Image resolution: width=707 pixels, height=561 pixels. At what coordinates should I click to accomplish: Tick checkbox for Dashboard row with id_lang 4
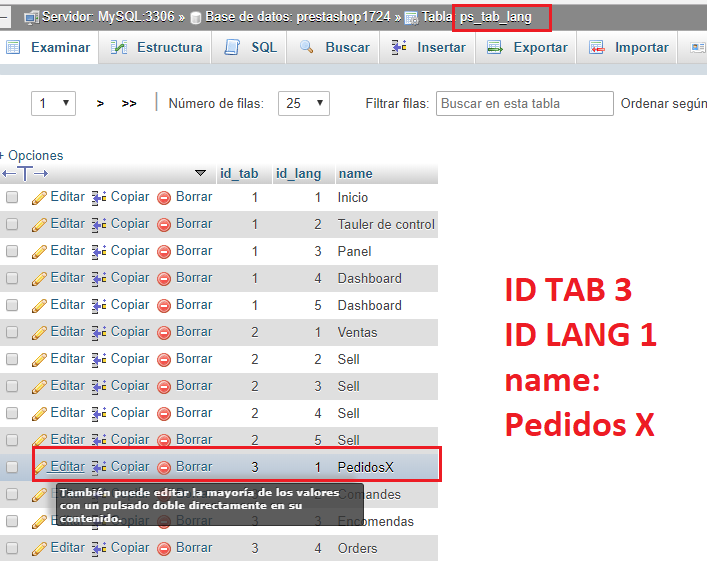[12, 278]
